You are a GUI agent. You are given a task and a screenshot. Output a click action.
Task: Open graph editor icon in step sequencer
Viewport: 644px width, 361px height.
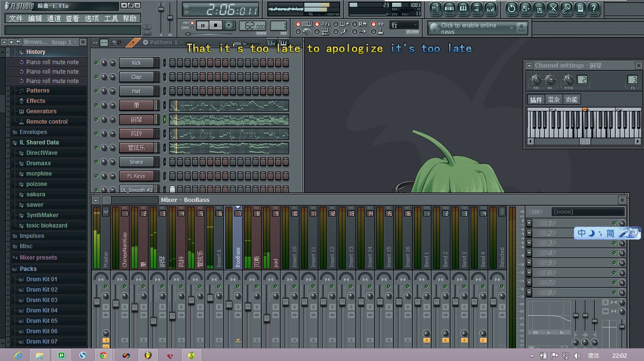(272, 43)
